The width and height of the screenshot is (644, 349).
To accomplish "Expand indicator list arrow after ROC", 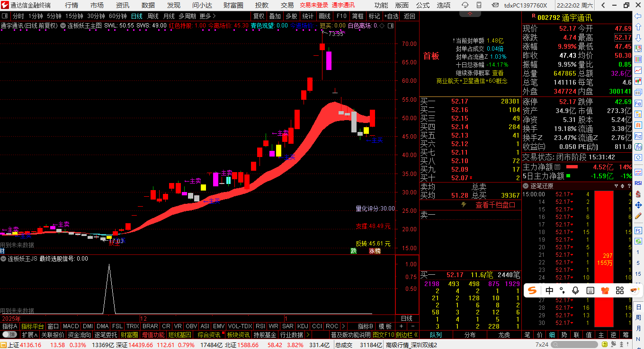I will pos(343,326).
